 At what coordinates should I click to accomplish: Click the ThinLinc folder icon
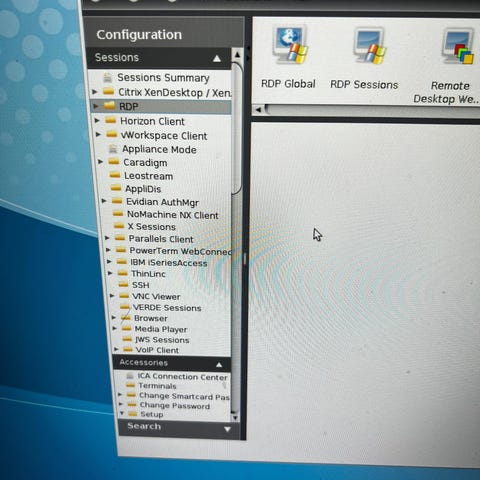(x=123, y=273)
